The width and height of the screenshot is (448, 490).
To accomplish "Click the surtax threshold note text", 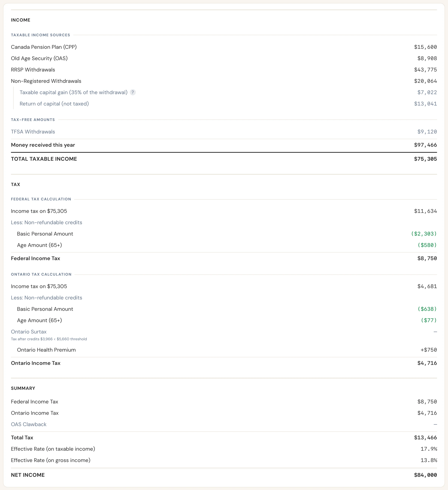I will pos(49,339).
